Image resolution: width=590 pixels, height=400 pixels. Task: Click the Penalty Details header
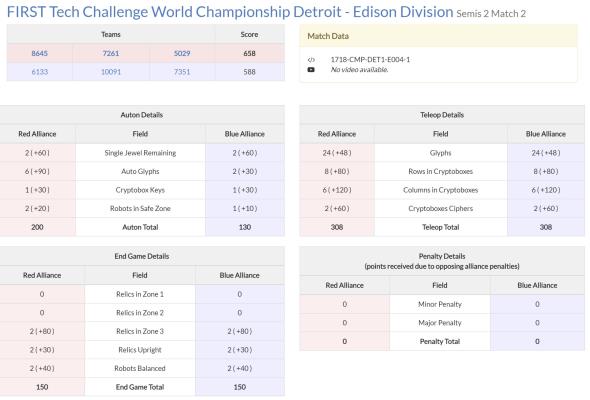[442, 261]
